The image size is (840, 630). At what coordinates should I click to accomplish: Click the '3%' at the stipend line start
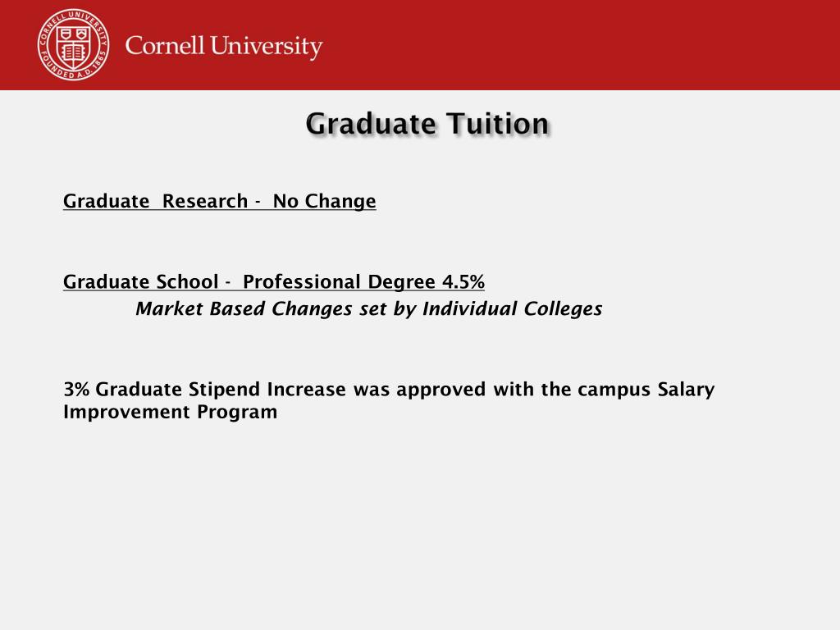click(76, 390)
